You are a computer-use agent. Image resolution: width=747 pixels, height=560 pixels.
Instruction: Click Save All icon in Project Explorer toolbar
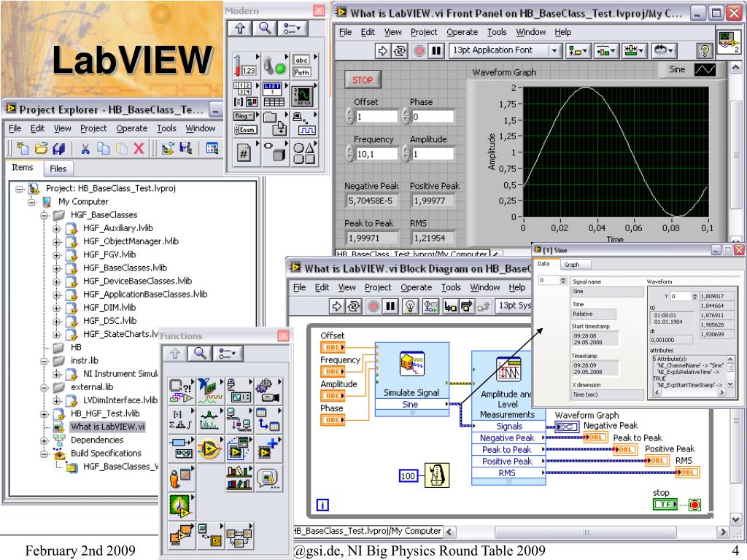[x=58, y=149]
